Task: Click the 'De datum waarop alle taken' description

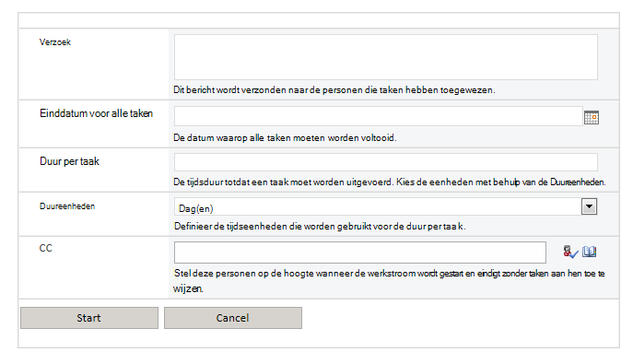Action: click(285, 138)
